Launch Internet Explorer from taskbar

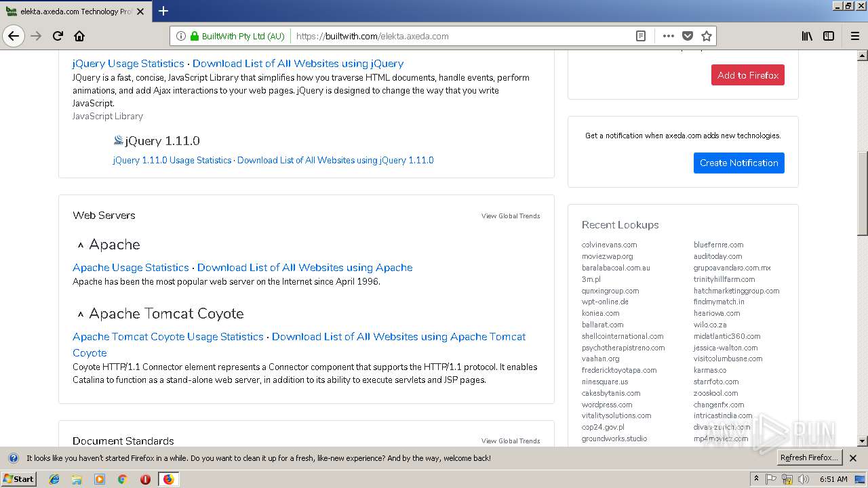pos(54,479)
